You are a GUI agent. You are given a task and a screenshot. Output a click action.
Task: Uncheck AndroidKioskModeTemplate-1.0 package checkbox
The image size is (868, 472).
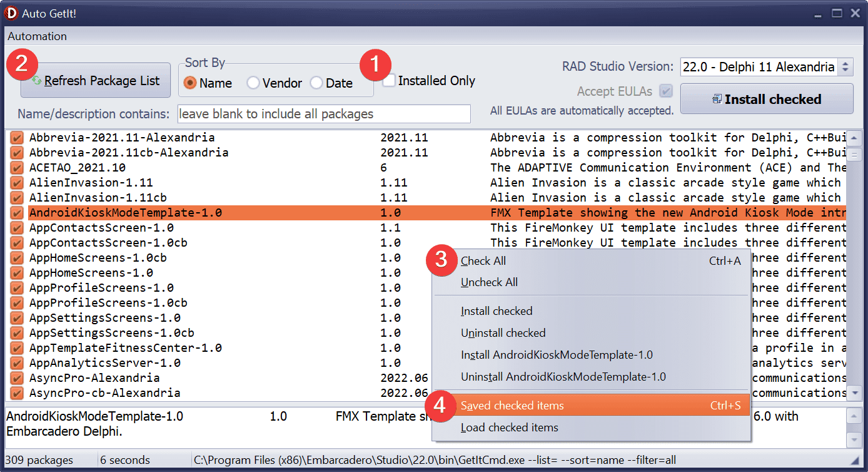pyautogui.click(x=17, y=213)
